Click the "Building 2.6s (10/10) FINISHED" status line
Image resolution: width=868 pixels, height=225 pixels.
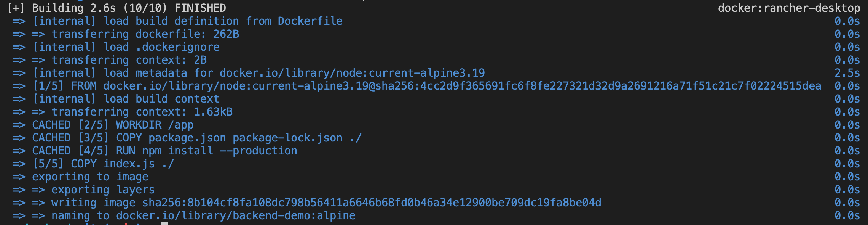[x=129, y=8]
